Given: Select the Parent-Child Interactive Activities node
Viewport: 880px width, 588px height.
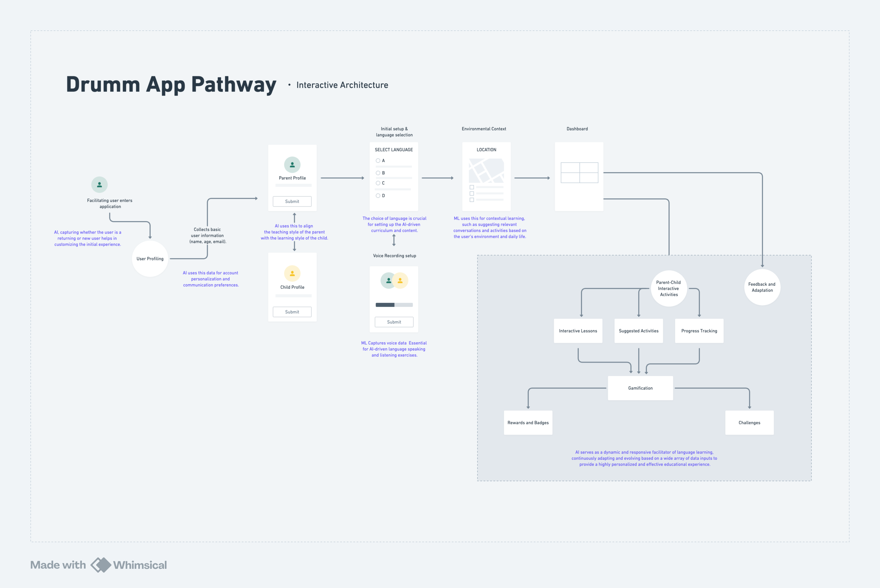Looking at the screenshot, I should coord(669,288).
